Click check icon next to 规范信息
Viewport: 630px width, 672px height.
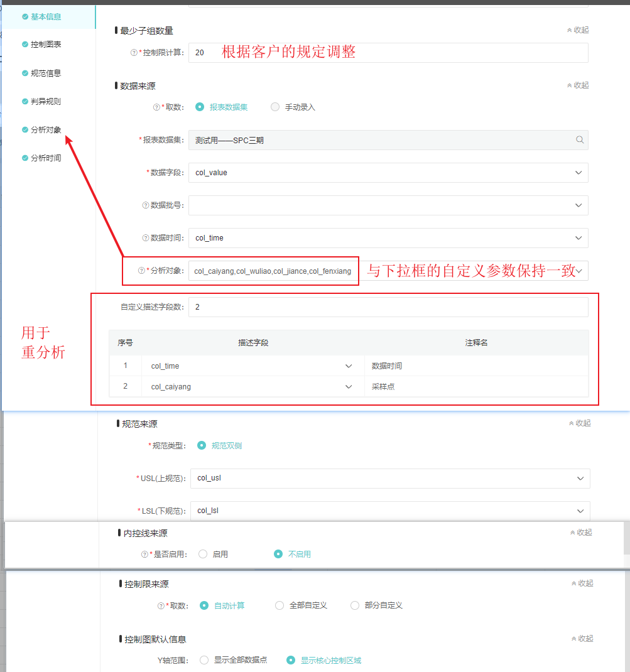pos(25,73)
